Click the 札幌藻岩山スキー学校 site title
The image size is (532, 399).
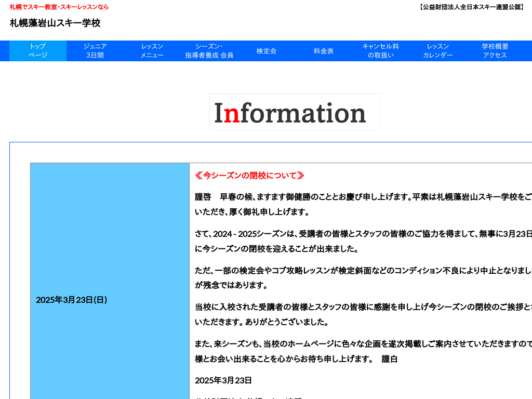coord(55,23)
